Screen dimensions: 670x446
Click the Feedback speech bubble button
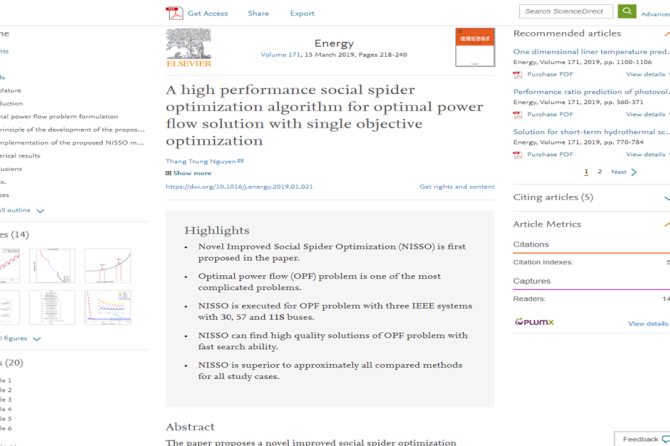click(640, 438)
